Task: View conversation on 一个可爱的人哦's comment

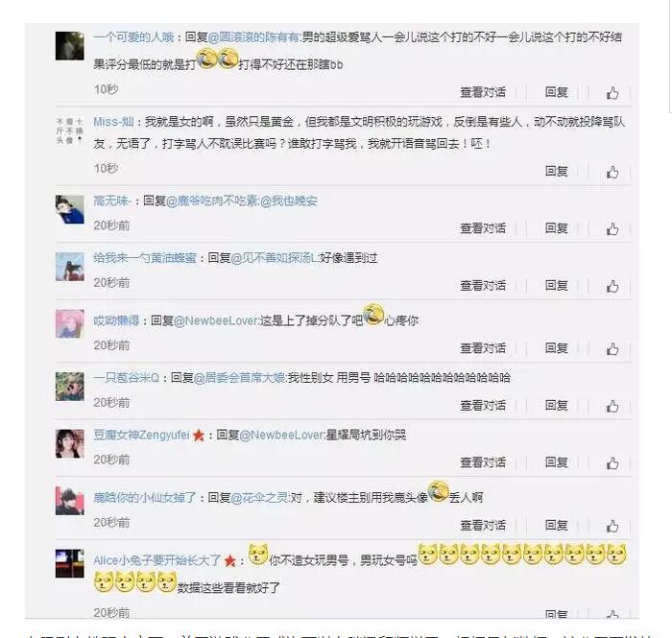Action: point(483,92)
